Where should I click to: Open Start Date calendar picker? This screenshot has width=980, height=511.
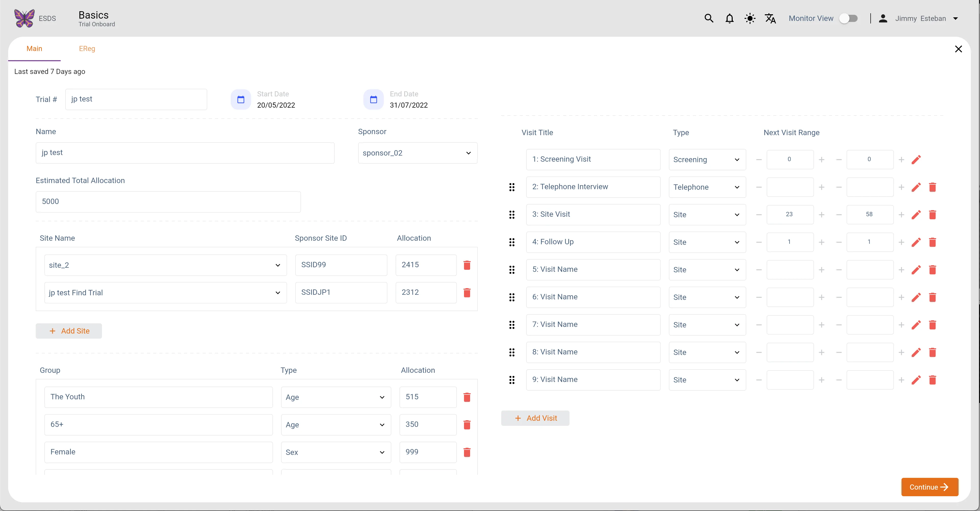tap(241, 99)
